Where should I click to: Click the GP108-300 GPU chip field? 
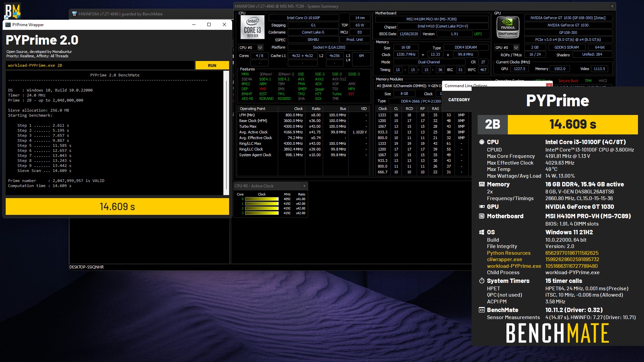click(x=568, y=33)
